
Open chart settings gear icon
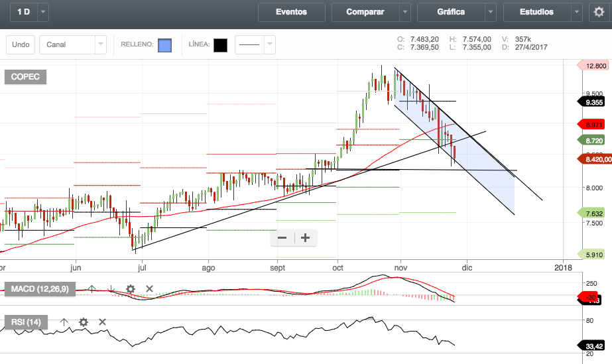[598, 12]
